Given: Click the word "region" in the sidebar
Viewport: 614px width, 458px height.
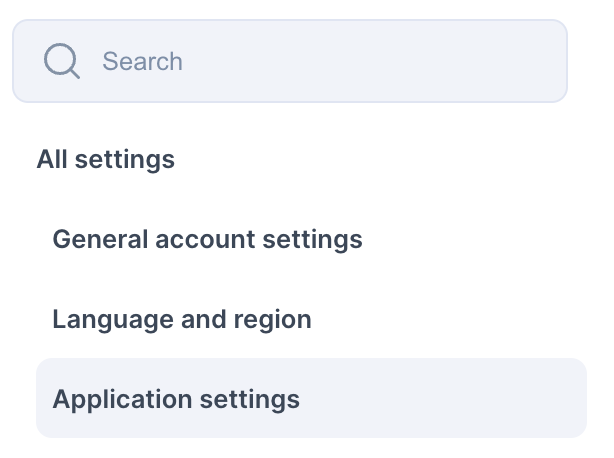Looking at the screenshot, I should (273, 320).
